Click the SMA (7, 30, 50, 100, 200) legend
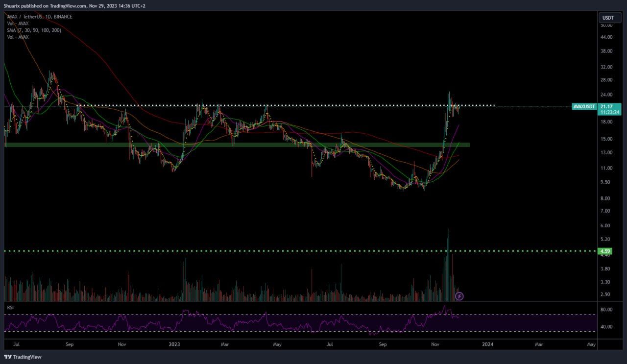The height and width of the screenshot is (364, 627). pyautogui.click(x=34, y=30)
